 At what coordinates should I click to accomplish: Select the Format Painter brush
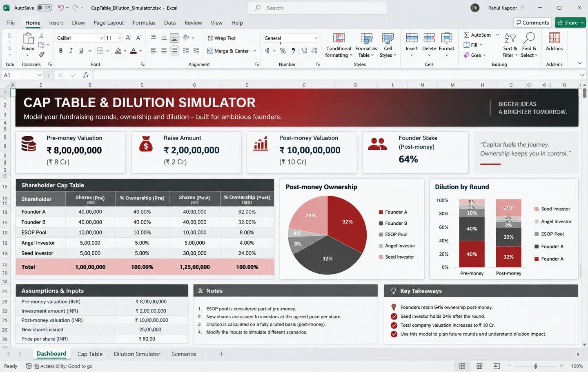41,54
